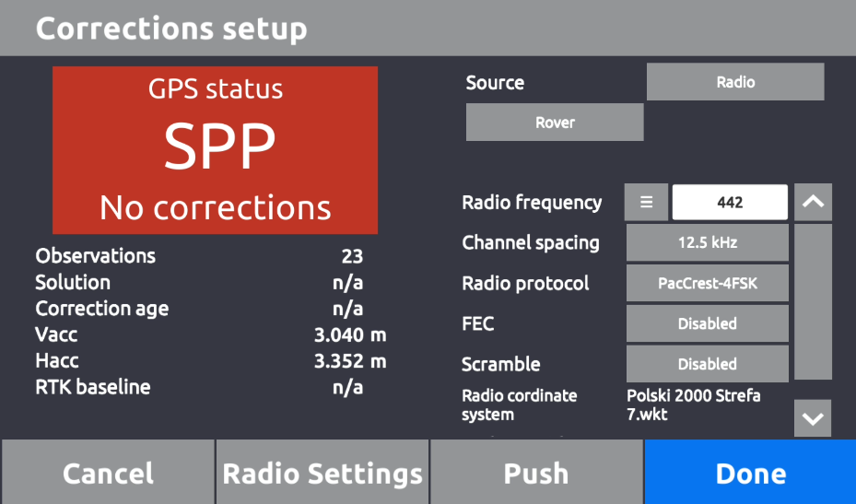Tap the Correction age row
The width and height of the screenshot is (856, 504).
coord(199,308)
